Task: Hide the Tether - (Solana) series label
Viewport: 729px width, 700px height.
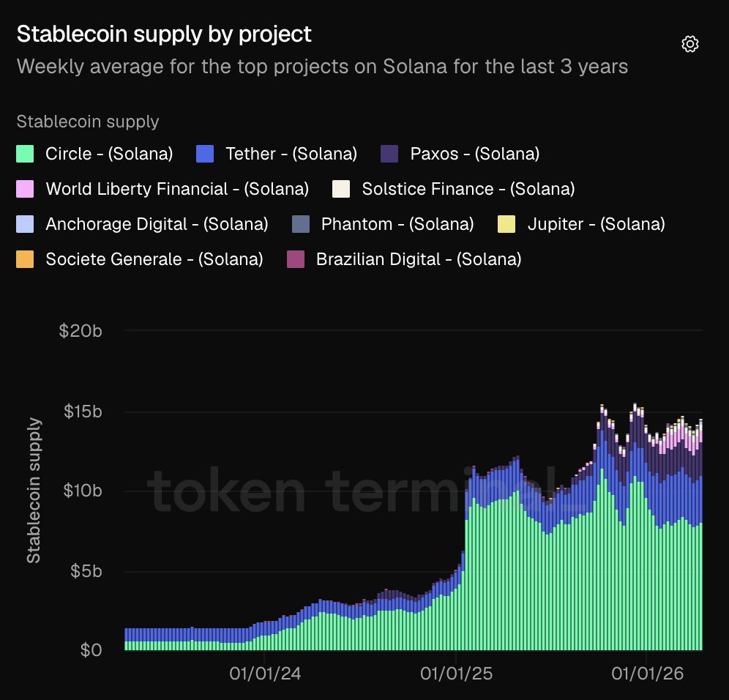Action: (x=291, y=154)
